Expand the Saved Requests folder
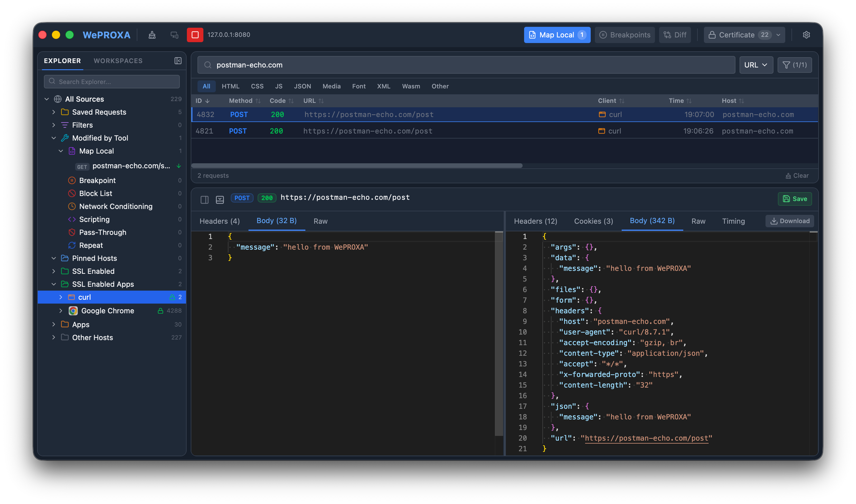This screenshot has height=504, width=856. coord(54,112)
